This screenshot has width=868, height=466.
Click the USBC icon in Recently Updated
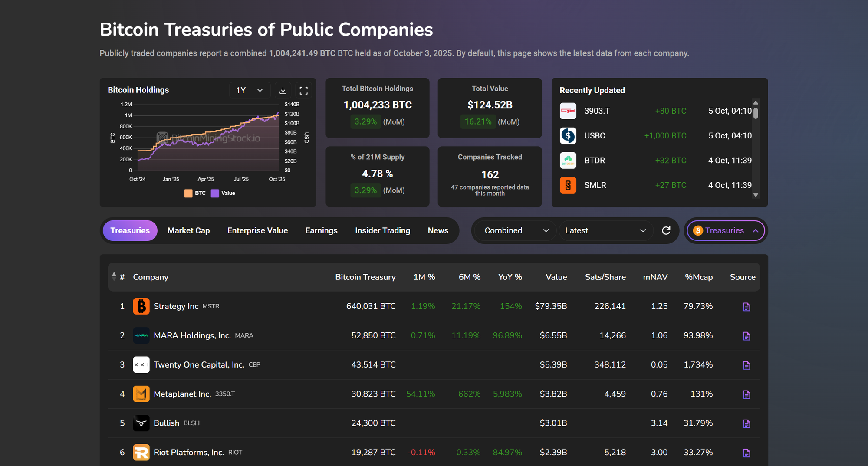pos(568,135)
